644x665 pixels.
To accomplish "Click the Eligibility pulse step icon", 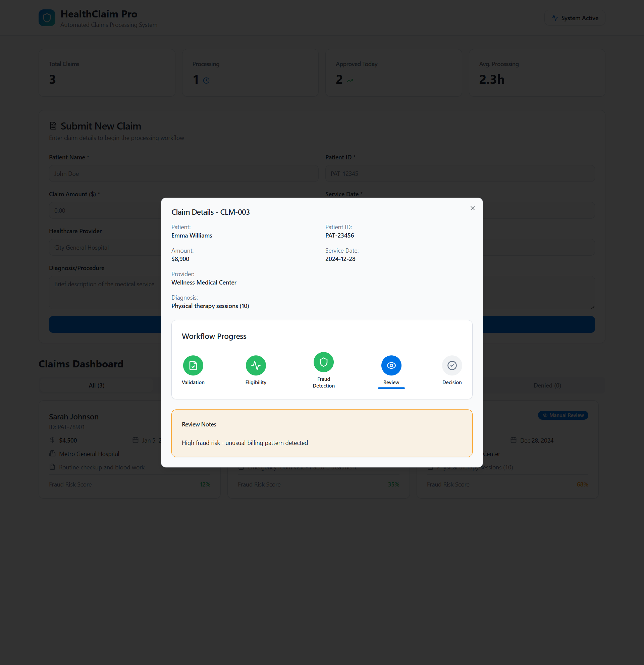I will pyautogui.click(x=256, y=365).
